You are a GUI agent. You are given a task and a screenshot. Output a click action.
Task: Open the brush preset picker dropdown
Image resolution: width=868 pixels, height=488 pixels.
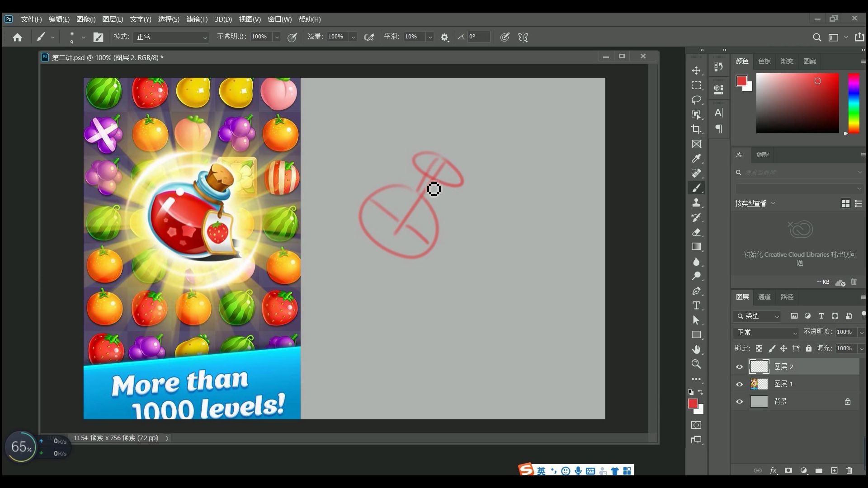pos(83,37)
